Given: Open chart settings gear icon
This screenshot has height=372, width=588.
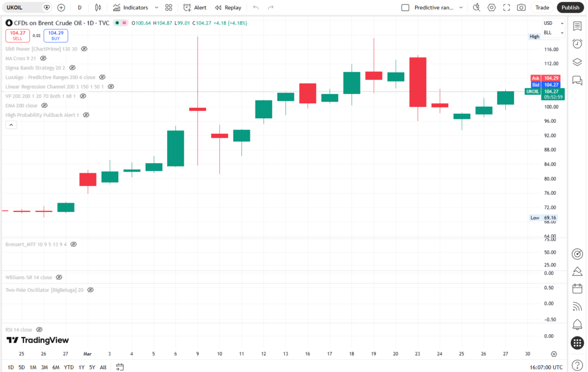Looking at the screenshot, I should click(x=492, y=7).
